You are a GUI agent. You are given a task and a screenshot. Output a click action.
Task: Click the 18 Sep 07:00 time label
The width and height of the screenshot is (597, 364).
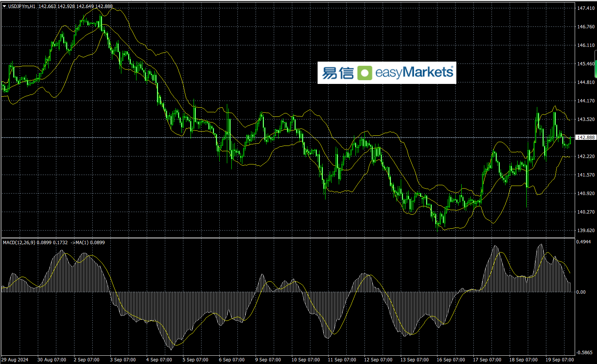point(523,360)
